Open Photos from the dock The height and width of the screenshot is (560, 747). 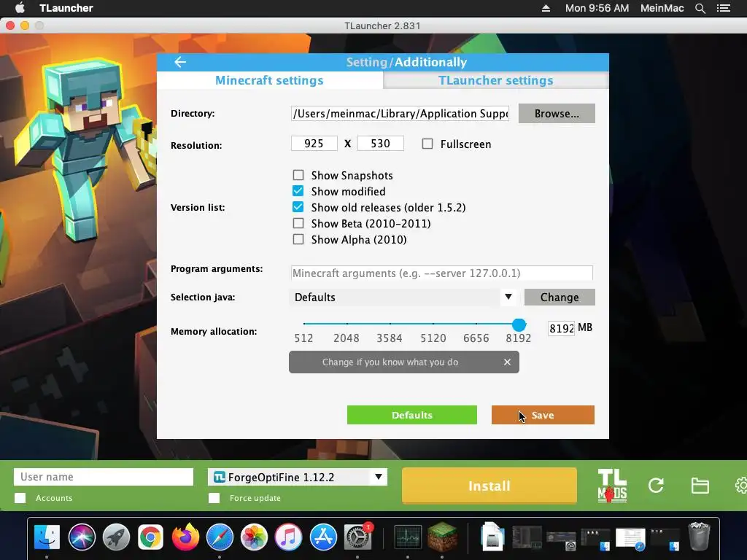[254, 537]
